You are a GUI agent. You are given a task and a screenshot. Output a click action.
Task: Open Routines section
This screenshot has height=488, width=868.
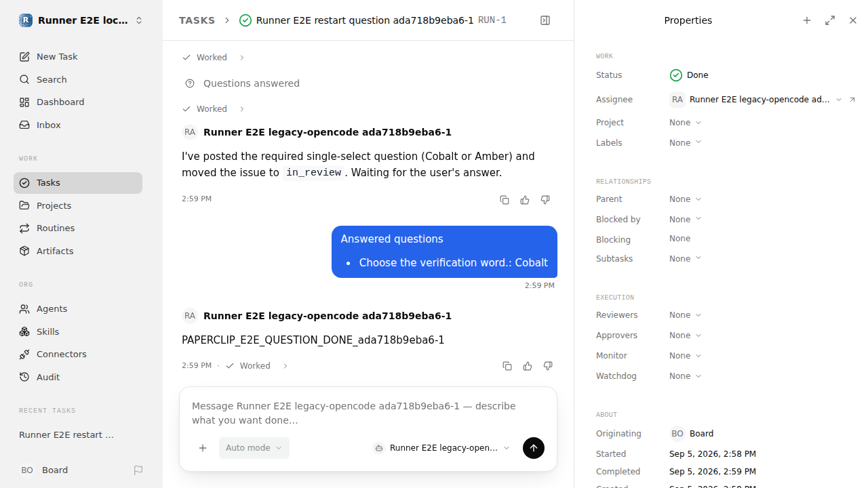[78, 228]
